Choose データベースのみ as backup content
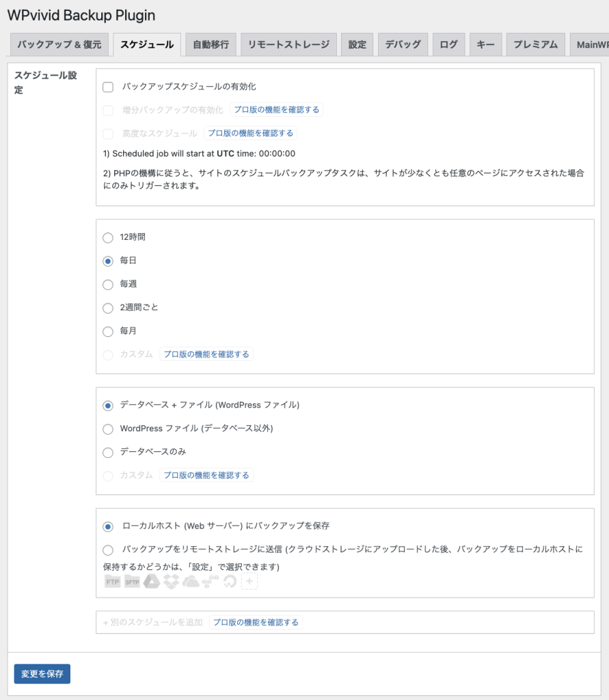Viewport: 609px width, 700px height. 107,452
